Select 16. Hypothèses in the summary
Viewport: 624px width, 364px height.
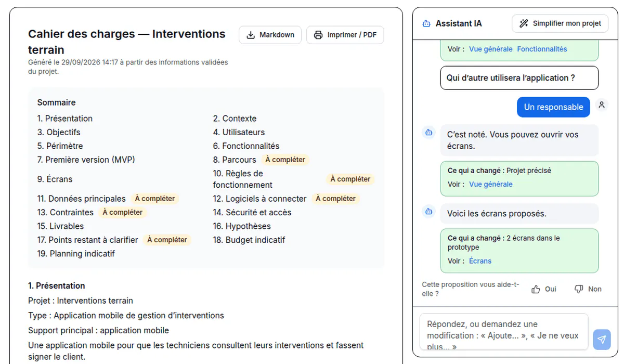(x=242, y=226)
